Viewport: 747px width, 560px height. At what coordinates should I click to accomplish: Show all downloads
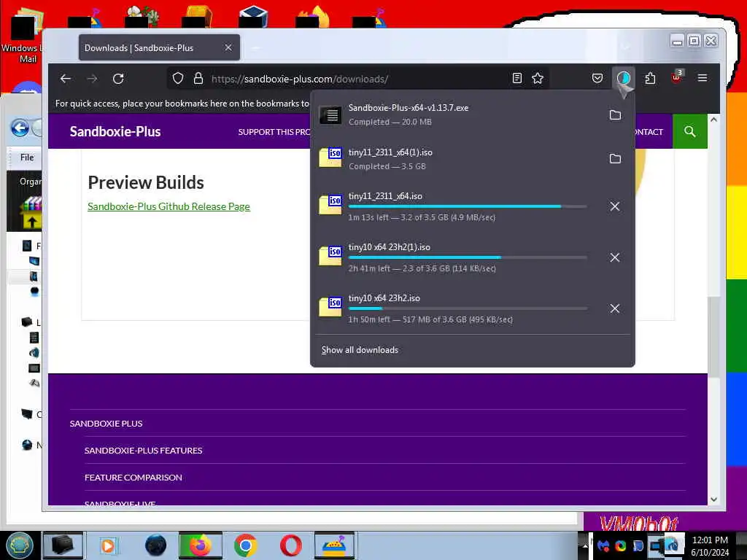(360, 350)
